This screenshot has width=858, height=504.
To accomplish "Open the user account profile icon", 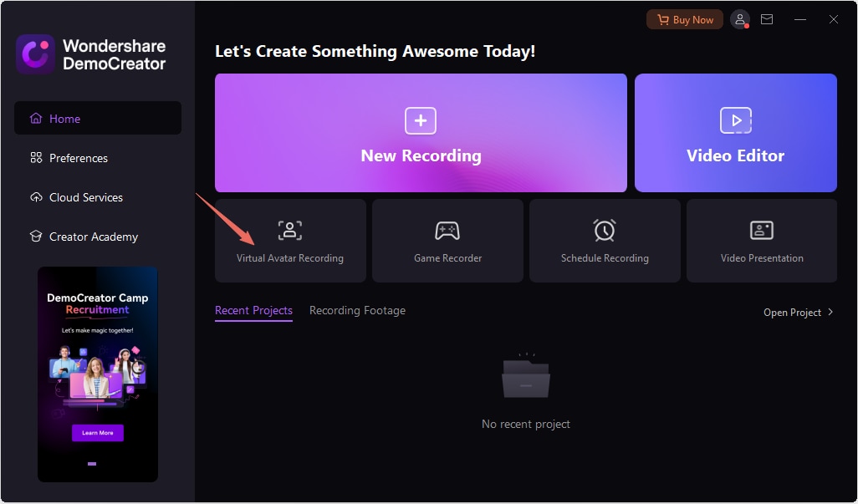I will point(740,20).
